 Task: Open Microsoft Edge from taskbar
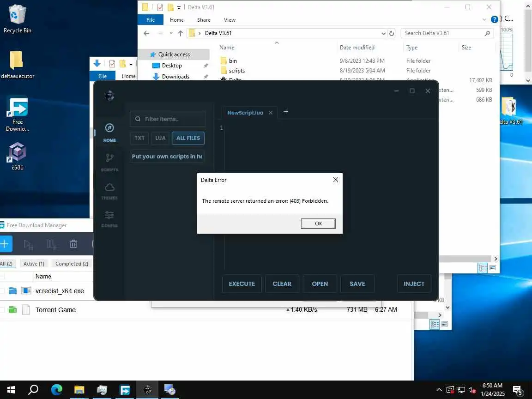click(57, 389)
